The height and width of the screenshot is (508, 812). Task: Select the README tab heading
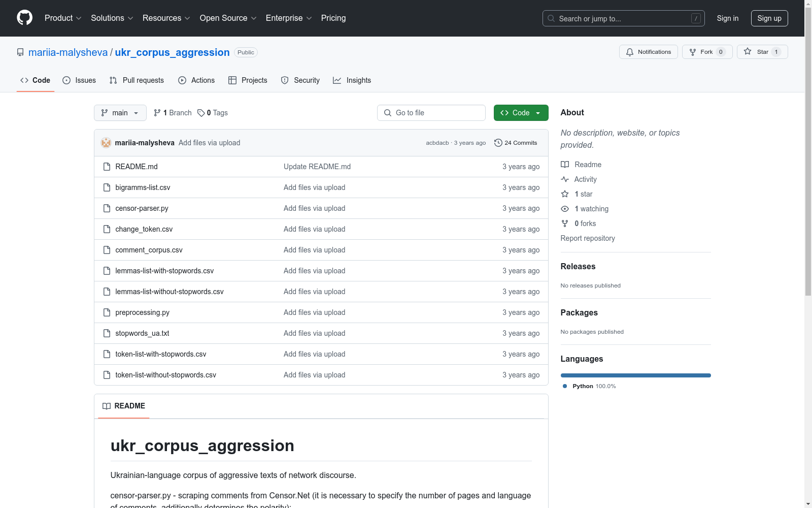click(x=124, y=406)
